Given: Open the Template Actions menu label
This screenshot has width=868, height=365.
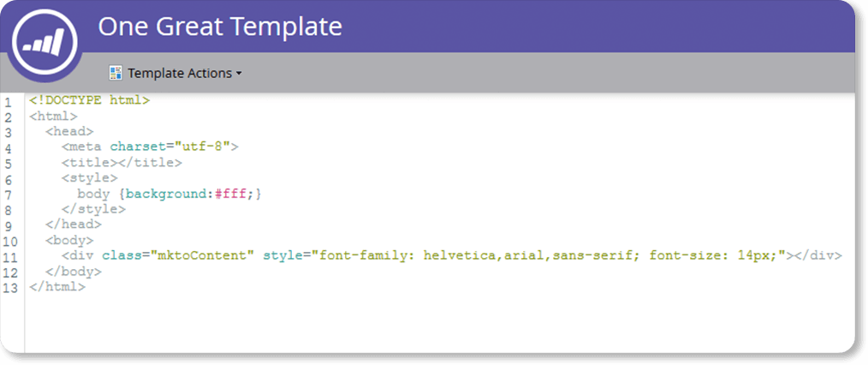Looking at the screenshot, I should 180,73.
